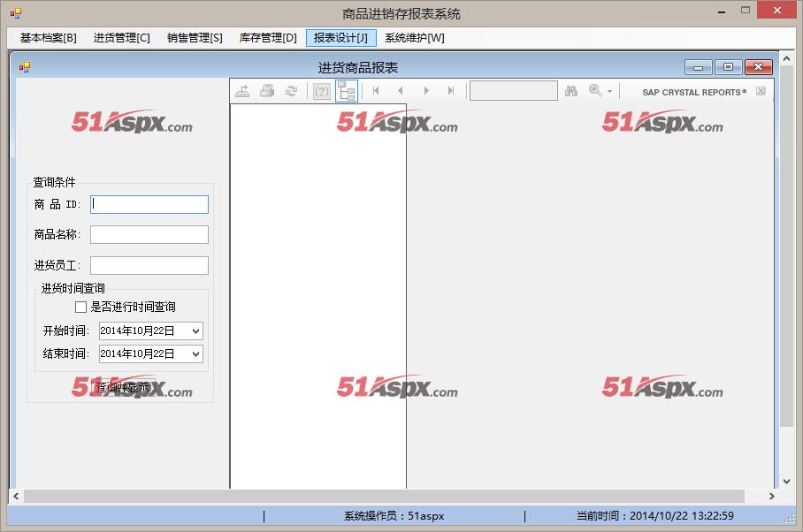This screenshot has height=532, width=803.
Task: Open the 报表设计[J] menu
Action: [x=340, y=38]
